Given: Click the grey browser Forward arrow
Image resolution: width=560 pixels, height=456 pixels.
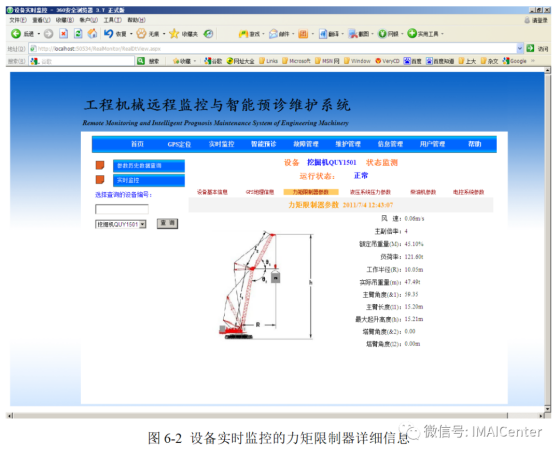Looking at the screenshot, I should (48, 34).
